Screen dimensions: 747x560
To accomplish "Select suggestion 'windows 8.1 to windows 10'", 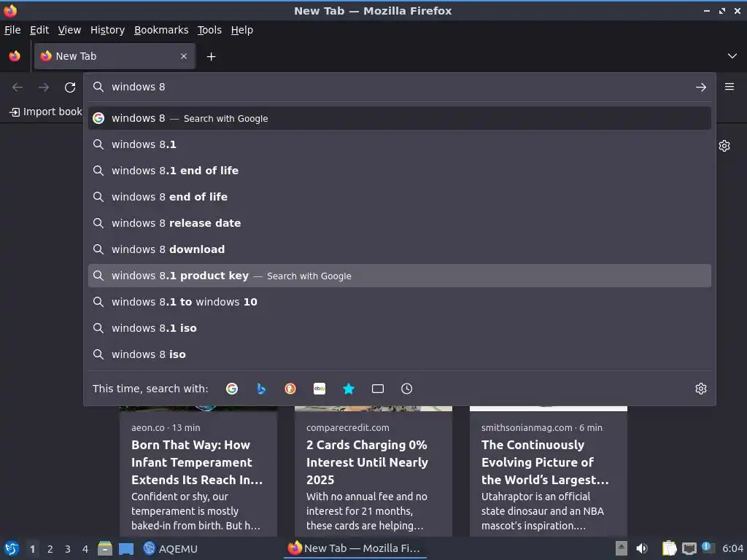I will pos(400,302).
